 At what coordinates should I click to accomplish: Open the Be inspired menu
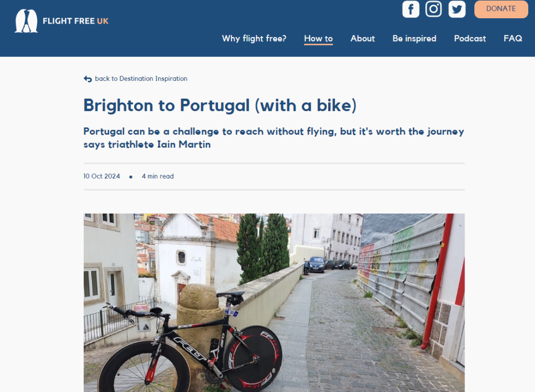(414, 39)
